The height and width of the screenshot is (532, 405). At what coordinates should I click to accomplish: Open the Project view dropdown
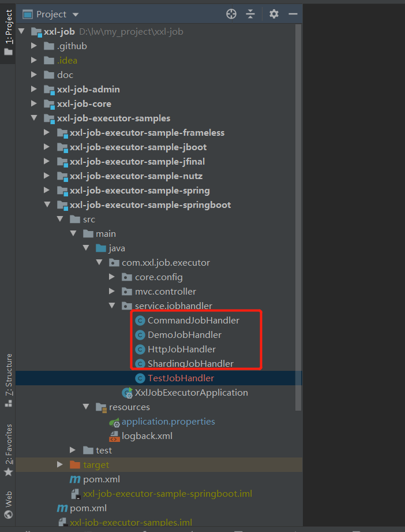[x=76, y=14]
